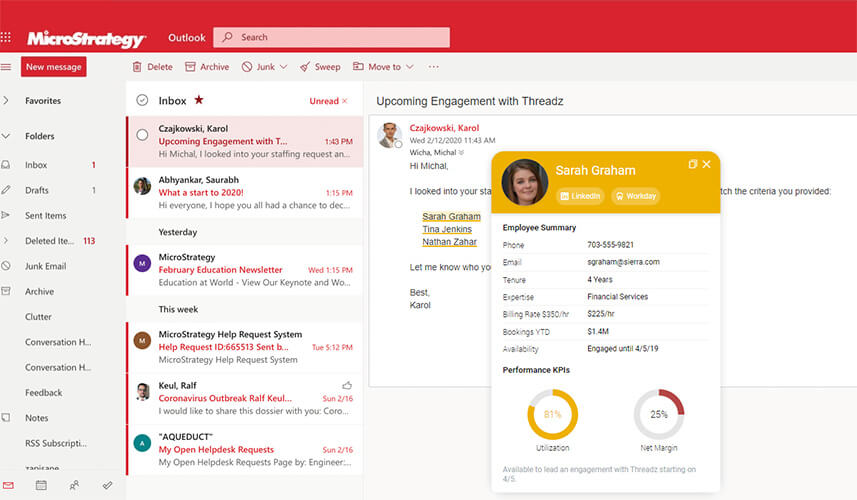857x500 pixels.
Task: Expand the Favorites section
Action: [x=6, y=101]
